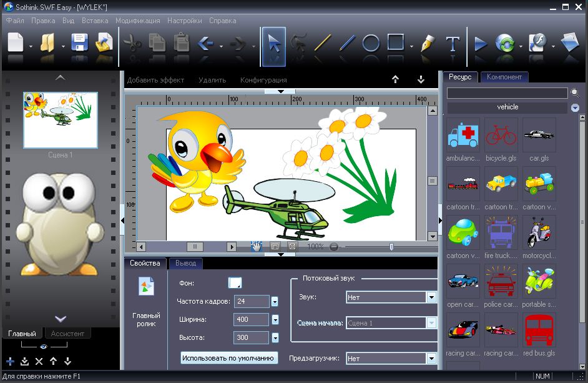Image resolution: width=588 pixels, height=383 pixels.
Task: Click the Использовать по умолчанию button
Action: click(229, 358)
